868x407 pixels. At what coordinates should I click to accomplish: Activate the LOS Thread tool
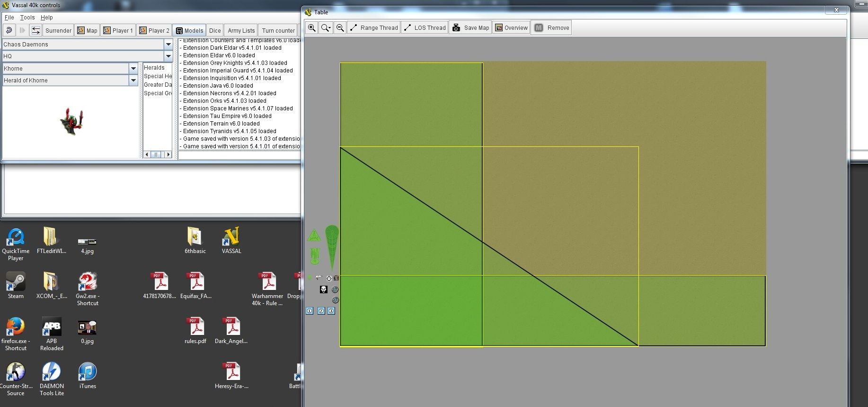tap(425, 27)
